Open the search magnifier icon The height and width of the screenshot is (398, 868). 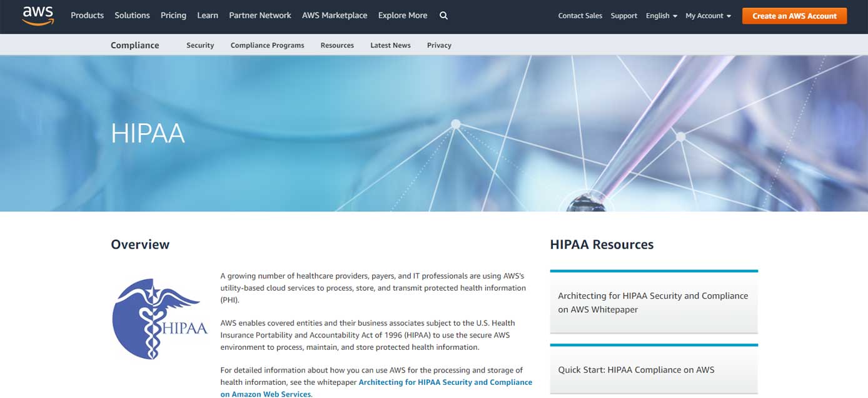pyautogui.click(x=443, y=16)
